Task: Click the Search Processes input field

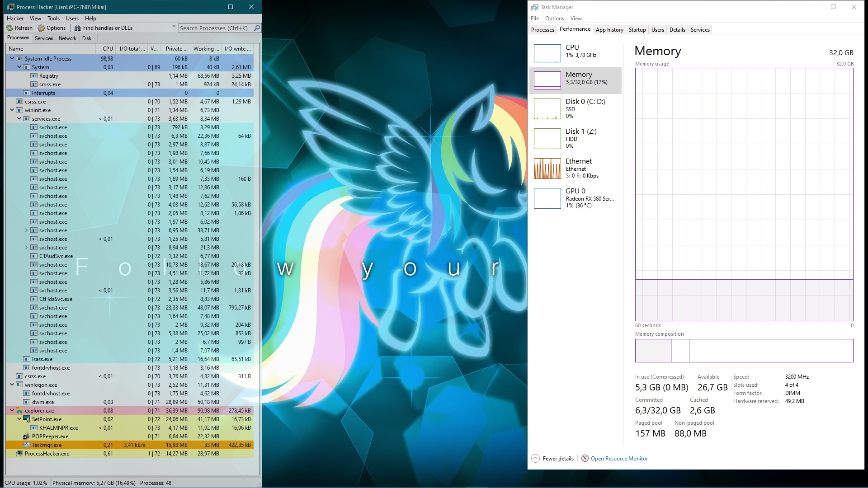Action: pyautogui.click(x=215, y=28)
